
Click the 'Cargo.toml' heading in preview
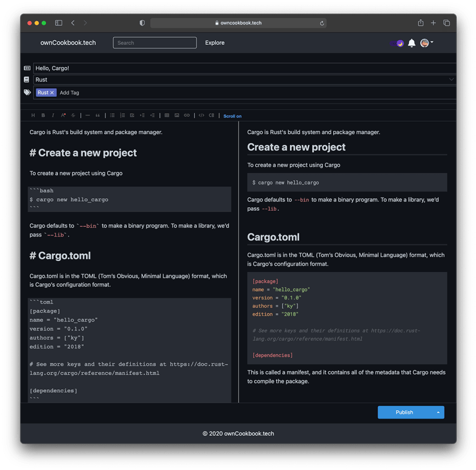tap(273, 237)
